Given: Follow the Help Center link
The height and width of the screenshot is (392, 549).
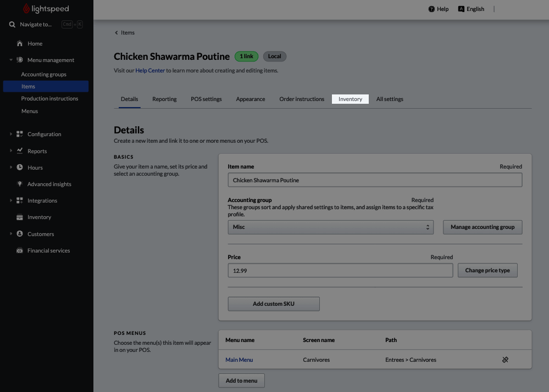Looking at the screenshot, I should click(x=150, y=70).
